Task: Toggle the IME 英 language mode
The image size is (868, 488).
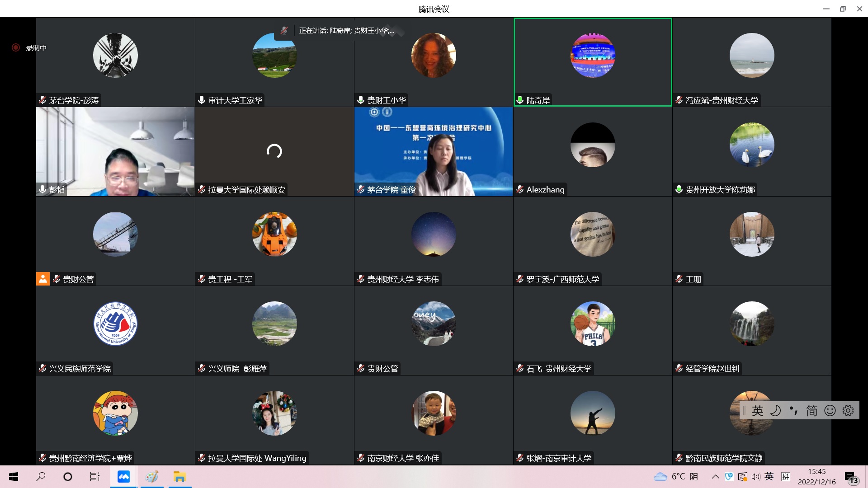Action: 758,410
